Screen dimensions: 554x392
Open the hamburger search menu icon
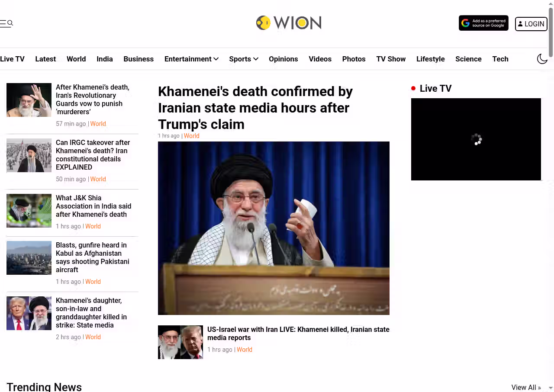(x=6, y=23)
